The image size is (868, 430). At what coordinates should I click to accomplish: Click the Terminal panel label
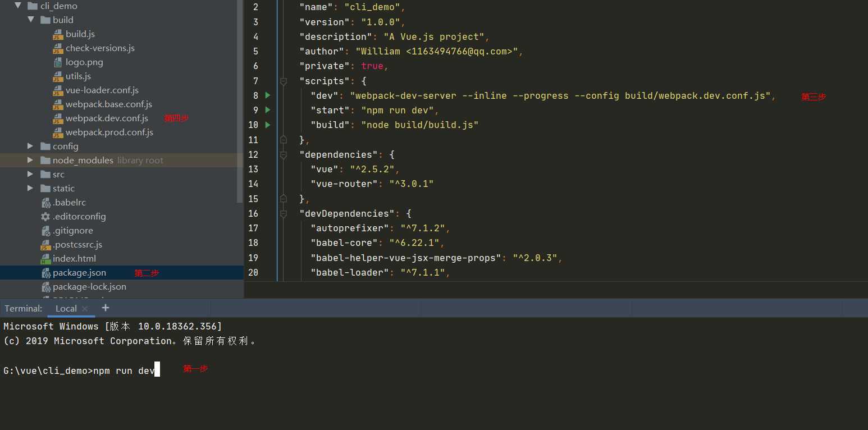(24, 308)
